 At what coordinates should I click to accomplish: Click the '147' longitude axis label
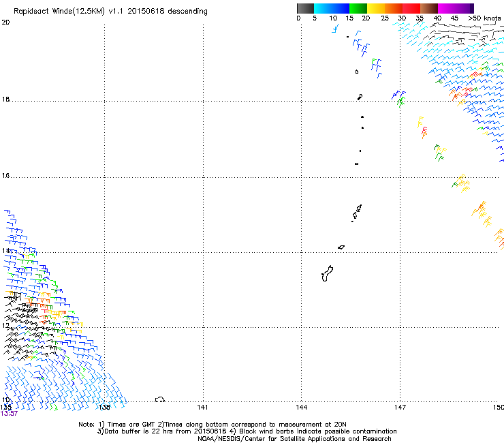tap(400, 408)
